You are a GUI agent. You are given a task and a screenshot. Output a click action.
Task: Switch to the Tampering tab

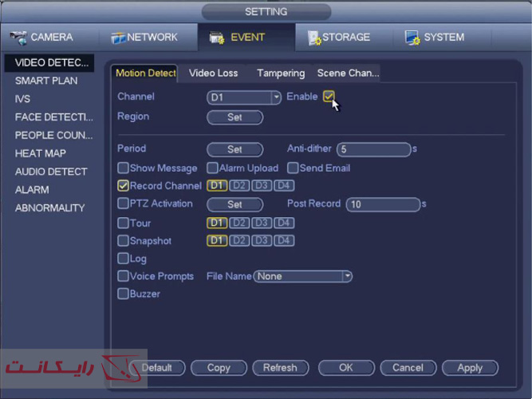(280, 73)
